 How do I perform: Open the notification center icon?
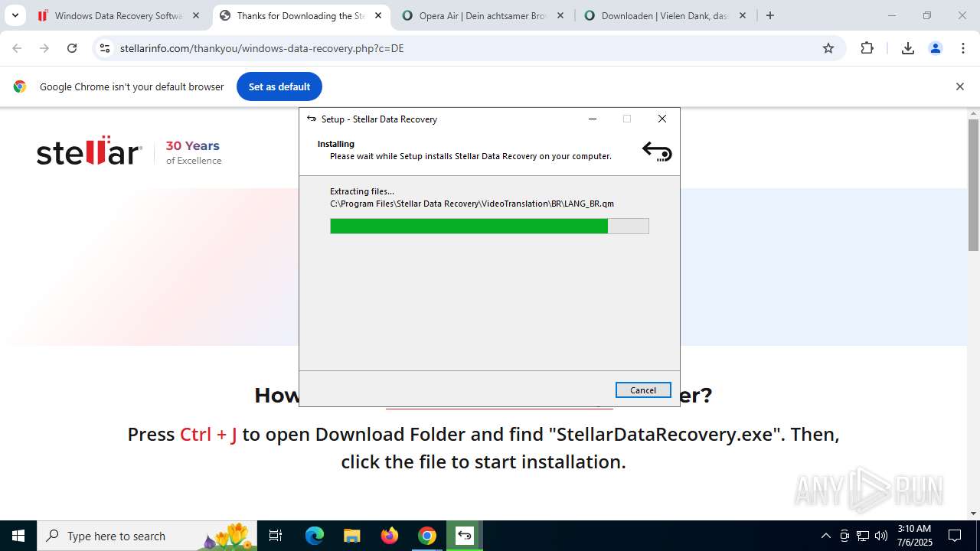coord(955,536)
